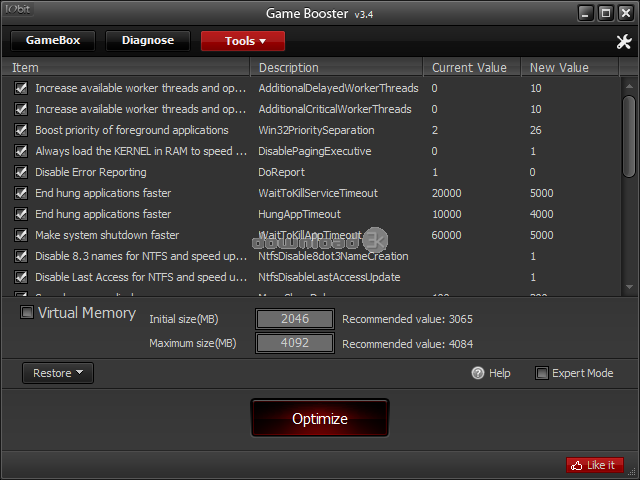Click the Virtual Memory label
Screen dimensions: 640x480
tap(87, 313)
